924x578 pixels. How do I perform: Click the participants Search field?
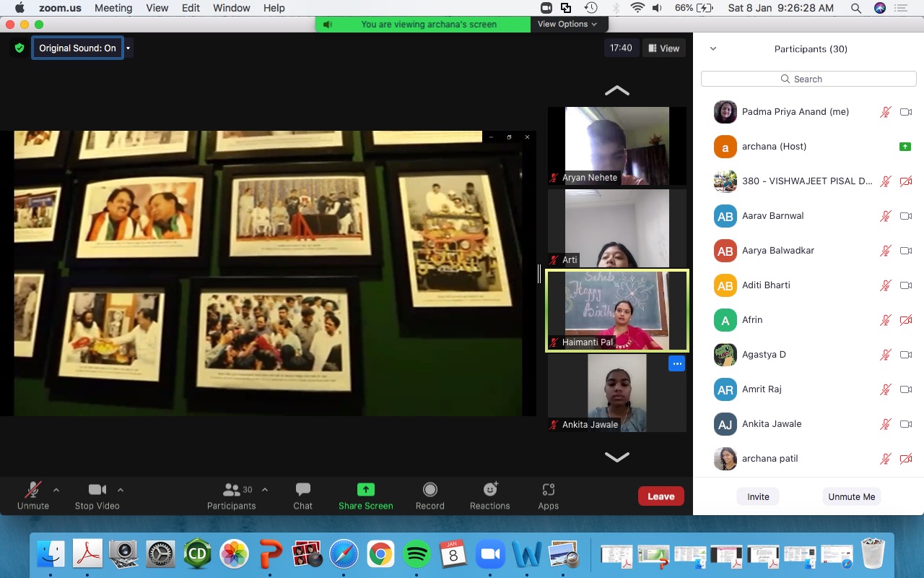808,79
